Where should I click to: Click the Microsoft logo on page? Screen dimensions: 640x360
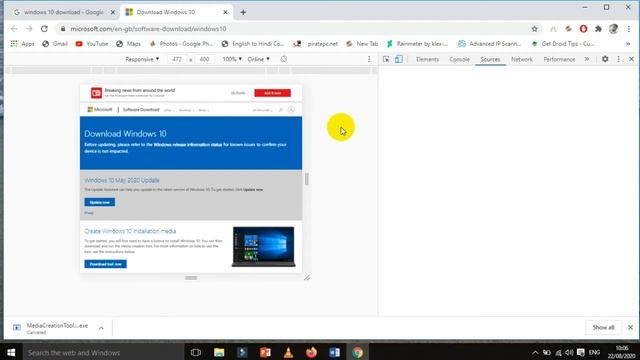point(100,109)
